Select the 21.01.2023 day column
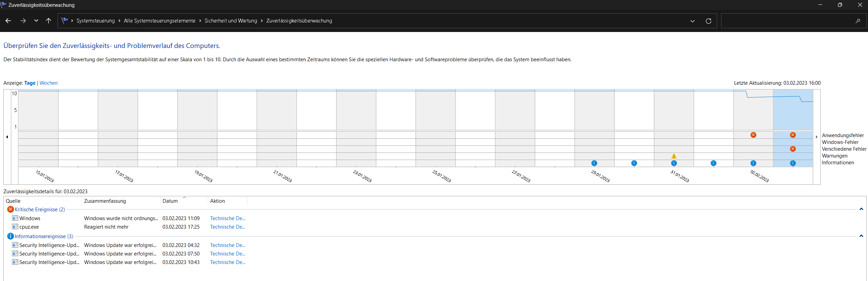This screenshot has height=281, width=868. (x=277, y=128)
